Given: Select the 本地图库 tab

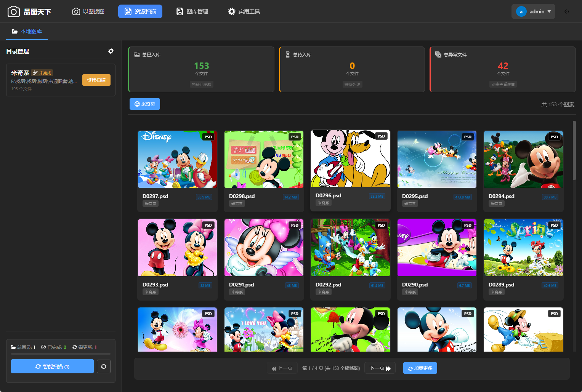Looking at the screenshot, I should 27,31.
